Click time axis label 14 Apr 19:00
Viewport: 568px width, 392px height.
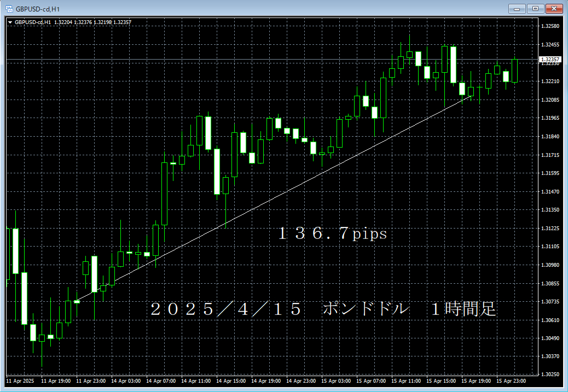click(266, 381)
